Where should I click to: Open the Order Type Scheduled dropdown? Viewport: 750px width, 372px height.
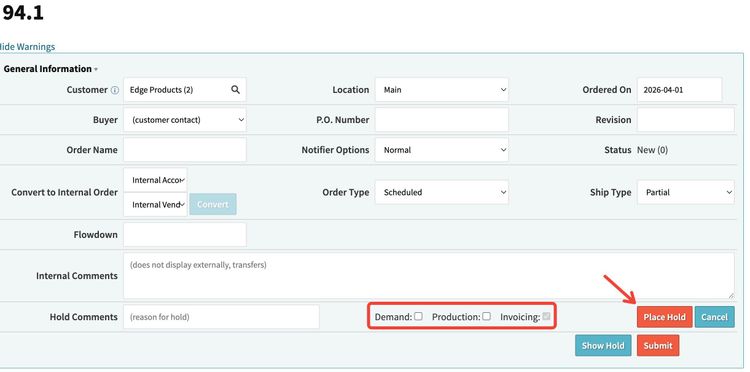click(441, 192)
